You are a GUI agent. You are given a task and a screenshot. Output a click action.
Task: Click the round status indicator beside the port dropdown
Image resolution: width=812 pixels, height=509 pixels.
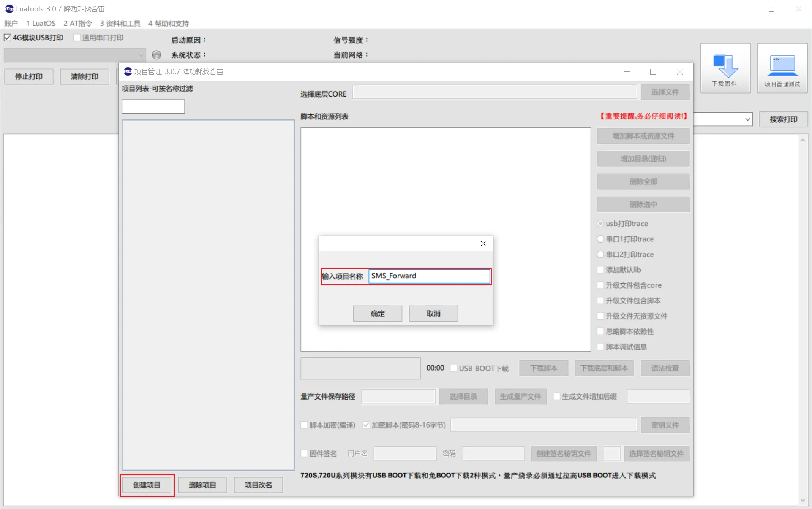click(156, 55)
